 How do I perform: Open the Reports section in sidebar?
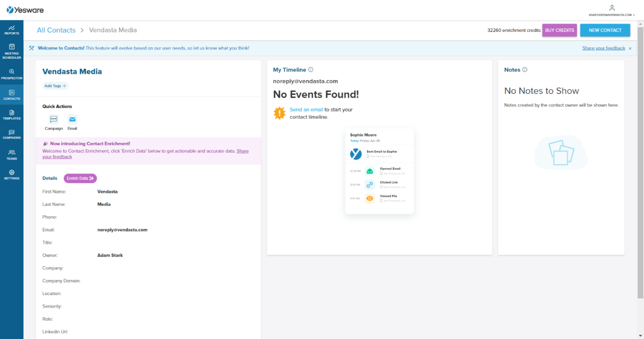click(x=12, y=30)
